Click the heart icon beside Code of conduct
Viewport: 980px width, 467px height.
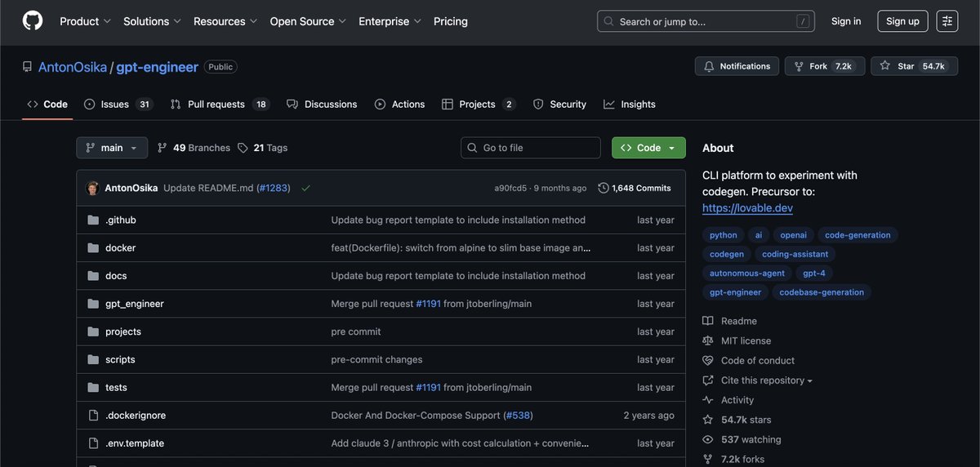point(708,360)
